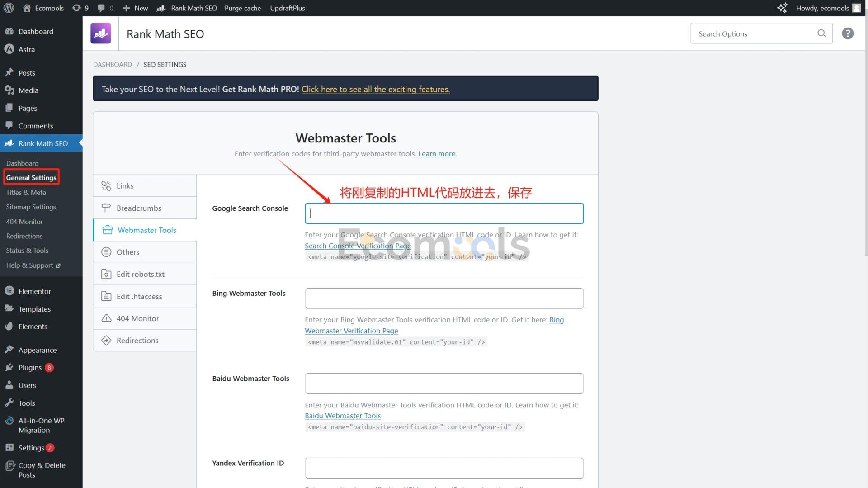Open General Settings submenu
This screenshot has width=868, height=488.
[x=31, y=178]
